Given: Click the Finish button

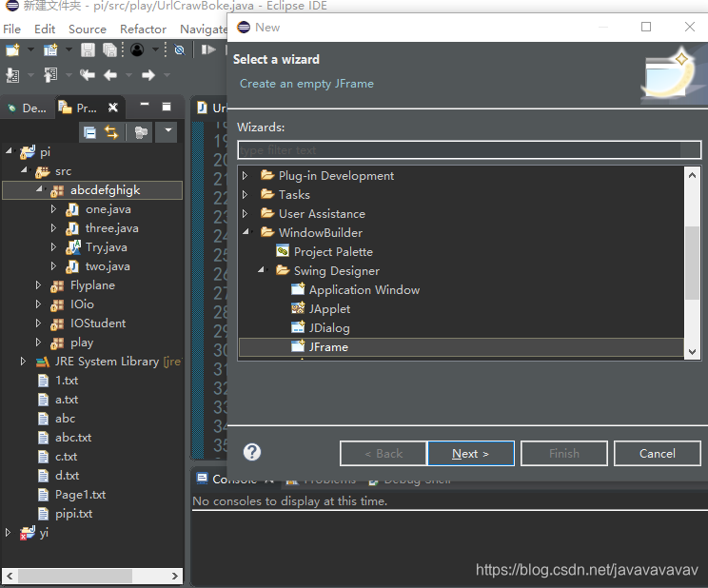Looking at the screenshot, I should (x=564, y=454).
